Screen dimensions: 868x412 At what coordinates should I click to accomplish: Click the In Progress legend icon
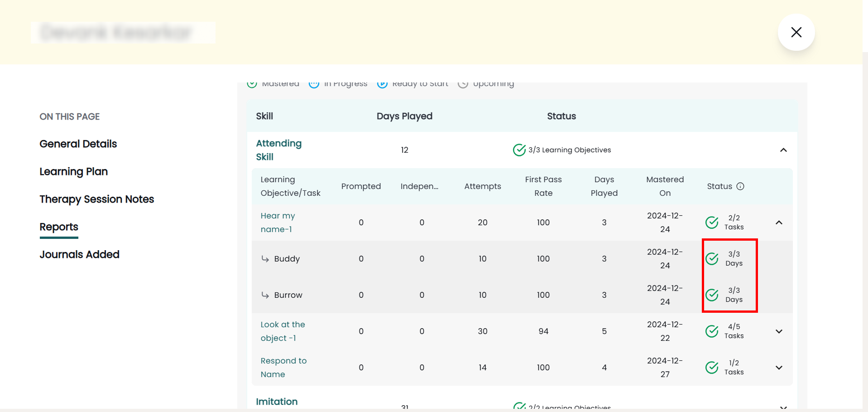[x=314, y=84]
